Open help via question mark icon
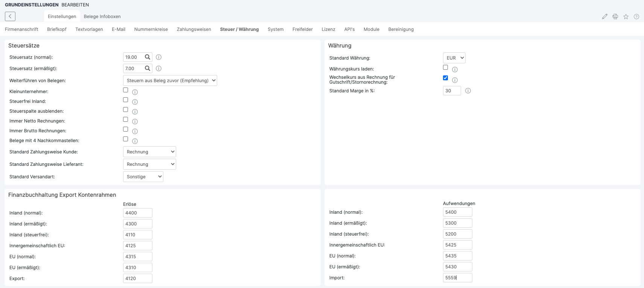The image size is (644, 288). click(636, 17)
